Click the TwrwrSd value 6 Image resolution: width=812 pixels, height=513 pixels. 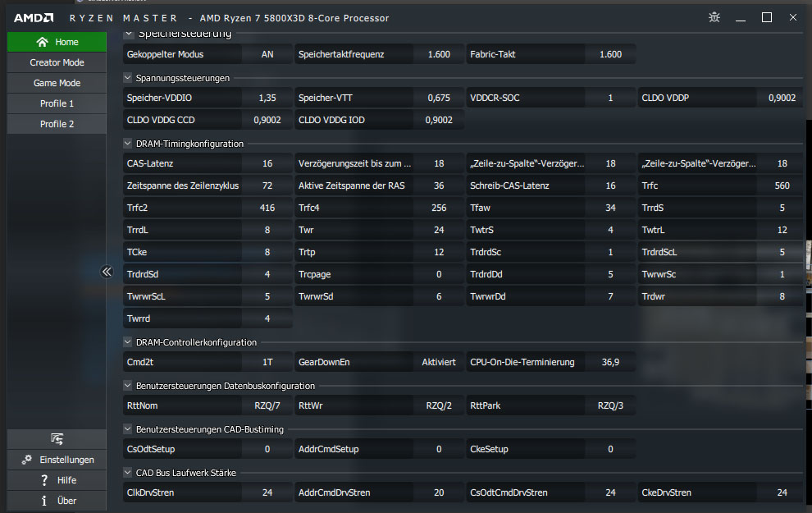tap(439, 296)
